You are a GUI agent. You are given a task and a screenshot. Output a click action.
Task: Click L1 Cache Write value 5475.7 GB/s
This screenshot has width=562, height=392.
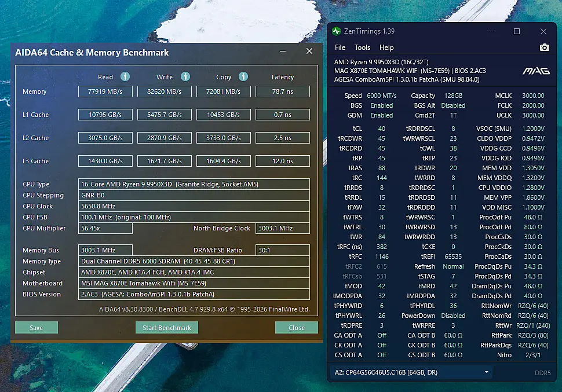click(x=165, y=115)
